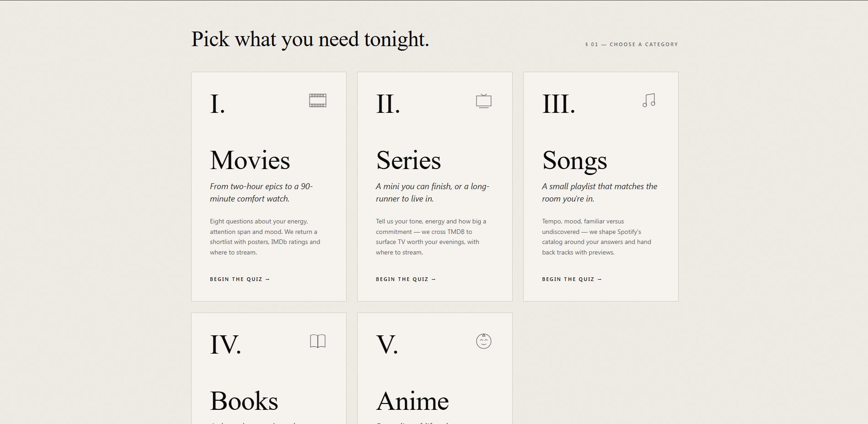Open the Series category heading
This screenshot has height=424, width=868.
(408, 160)
